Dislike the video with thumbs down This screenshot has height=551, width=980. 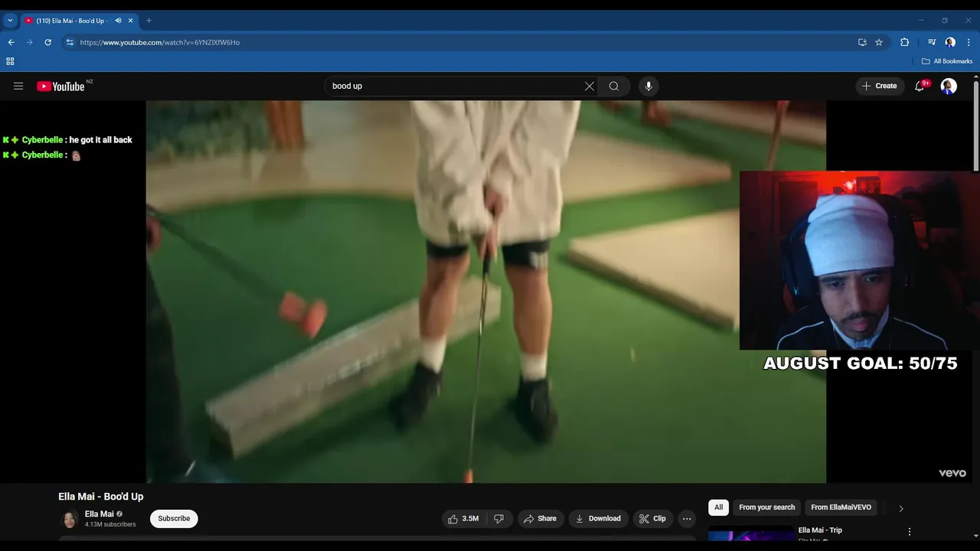pos(499,519)
